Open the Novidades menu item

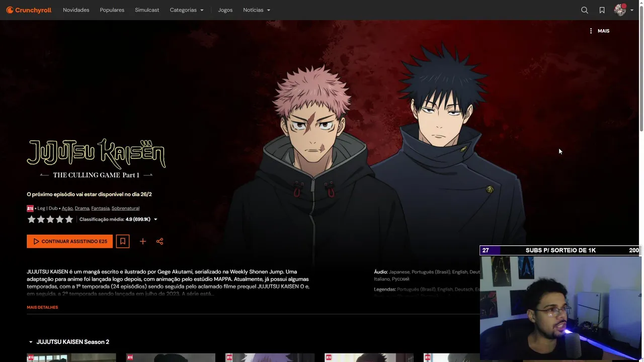click(76, 10)
